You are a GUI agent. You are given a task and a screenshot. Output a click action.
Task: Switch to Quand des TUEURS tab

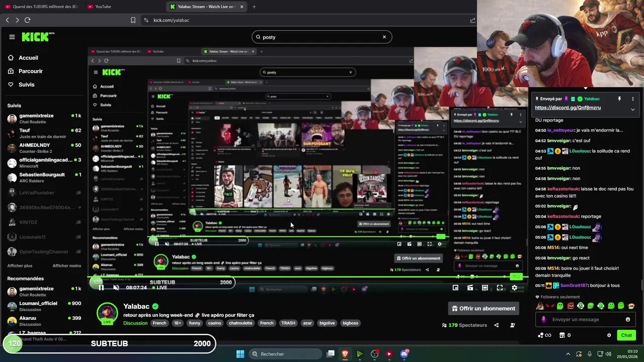(41, 7)
